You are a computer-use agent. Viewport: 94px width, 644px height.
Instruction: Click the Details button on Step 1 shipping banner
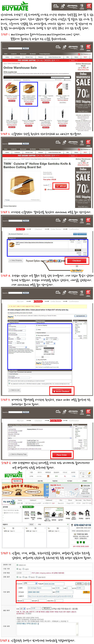pos(73,60)
